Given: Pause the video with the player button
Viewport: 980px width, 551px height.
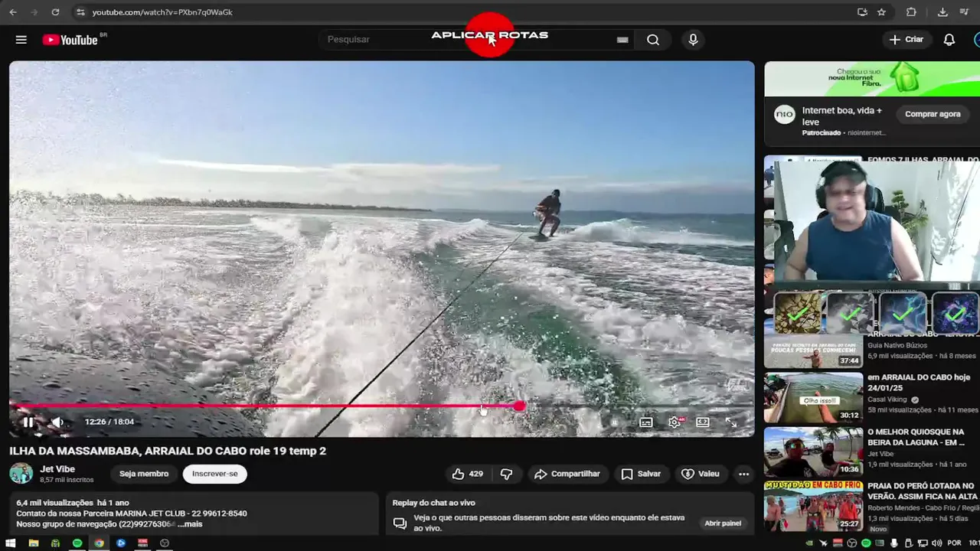Looking at the screenshot, I should point(28,422).
